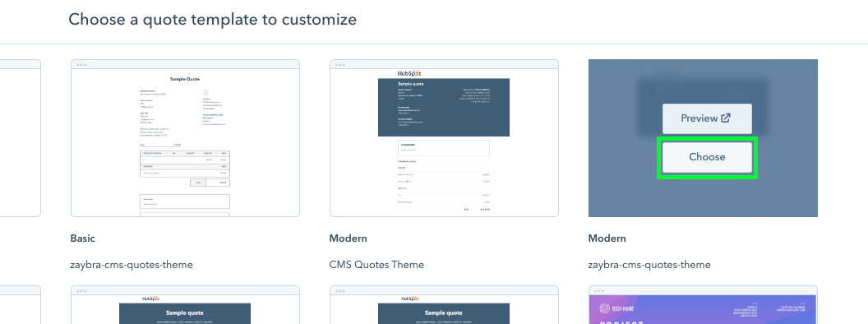
Task: Click the Choose button on the hovered Modern template
Action: (707, 157)
